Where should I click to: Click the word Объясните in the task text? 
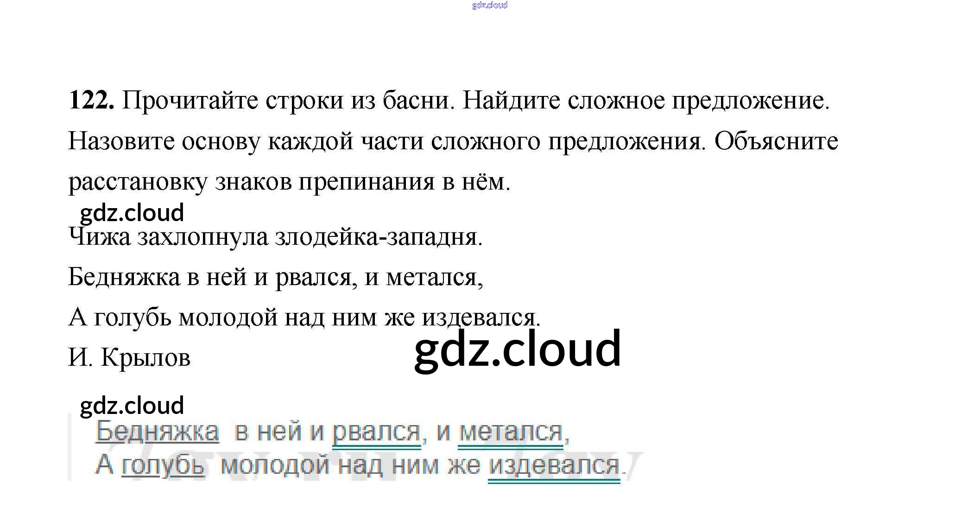click(x=776, y=140)
